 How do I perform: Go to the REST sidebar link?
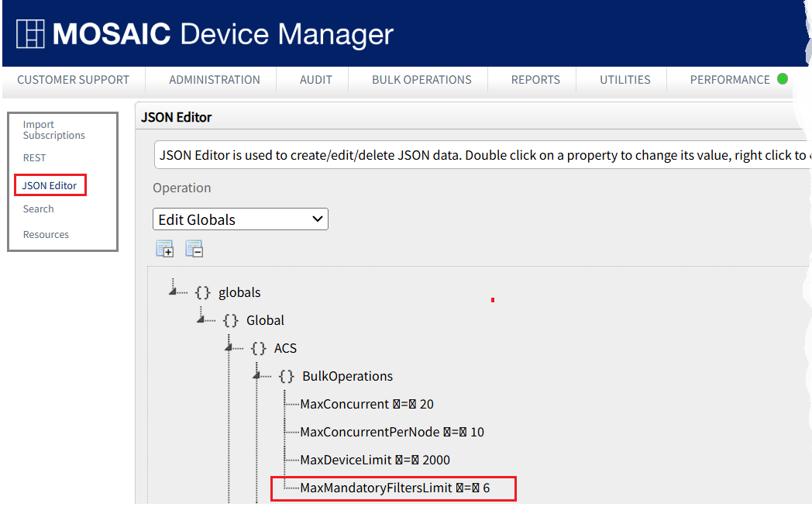coord(34,157)
